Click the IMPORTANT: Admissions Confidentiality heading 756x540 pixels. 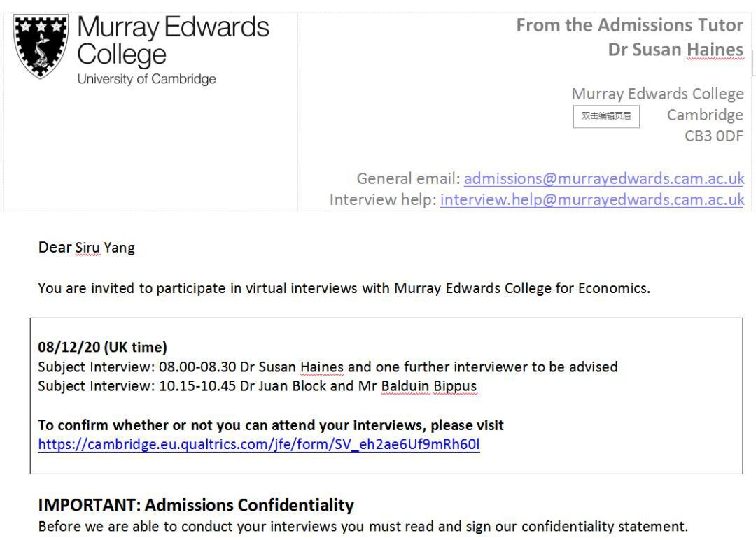(196, 505)
